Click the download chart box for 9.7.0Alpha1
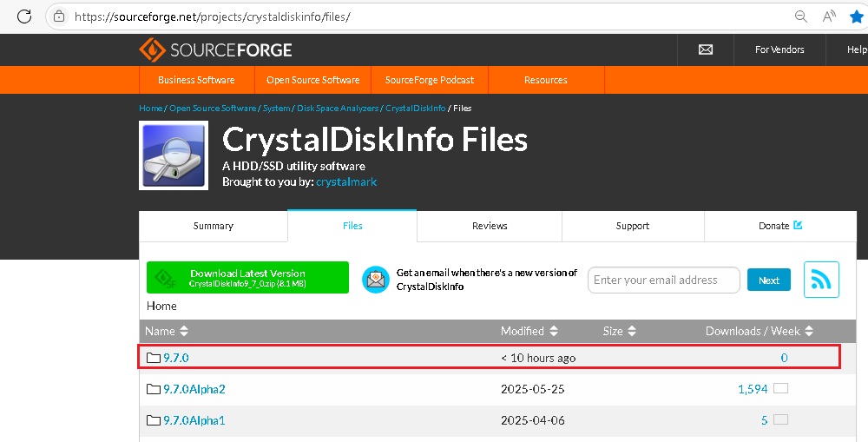This screenshot has height=442, width=868. pos(780,419)
